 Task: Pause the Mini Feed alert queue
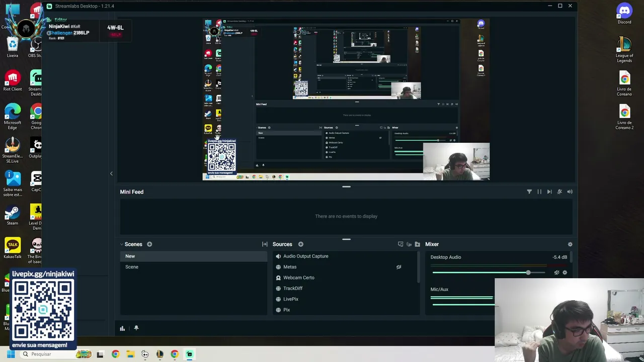click(x=539, y=192)
